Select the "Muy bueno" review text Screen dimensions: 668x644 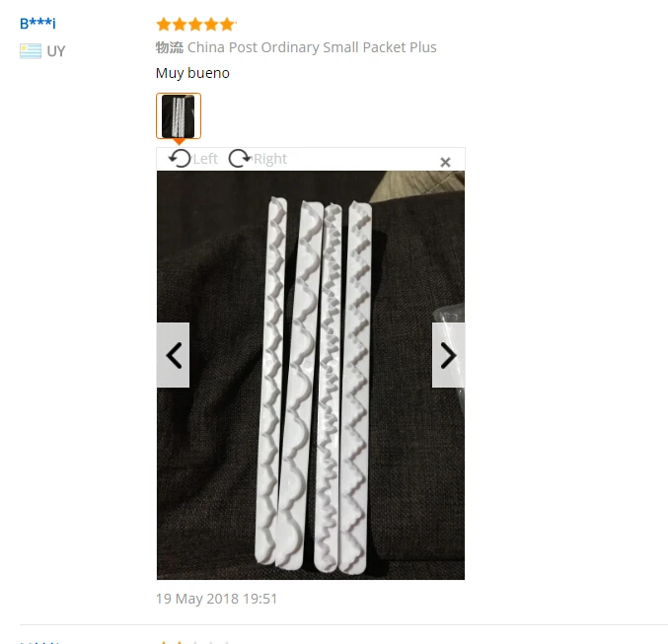coord(192,73)
